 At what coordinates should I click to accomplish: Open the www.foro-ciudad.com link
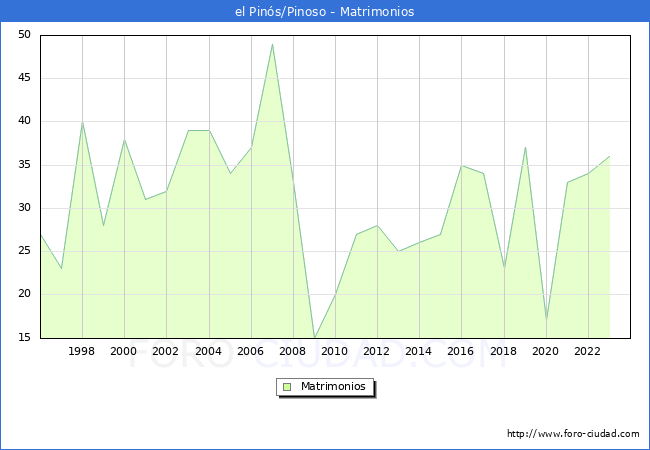573,434
